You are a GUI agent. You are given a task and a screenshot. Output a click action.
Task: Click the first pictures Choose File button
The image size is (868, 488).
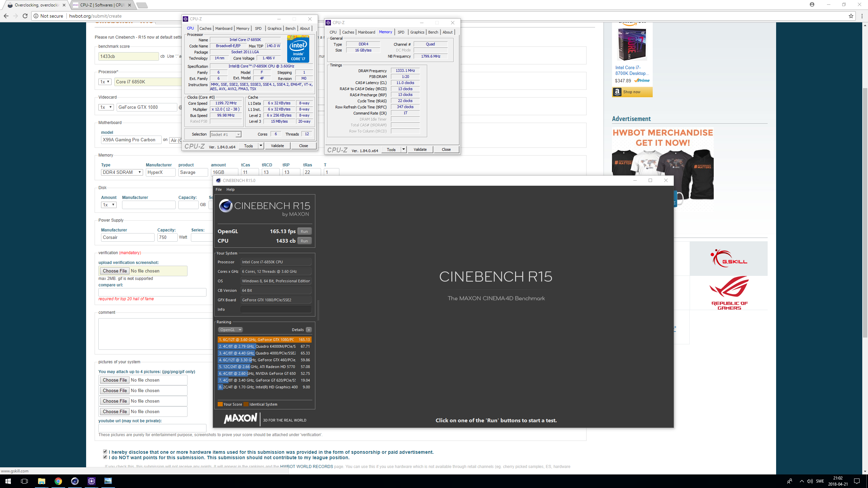point(115,380)
